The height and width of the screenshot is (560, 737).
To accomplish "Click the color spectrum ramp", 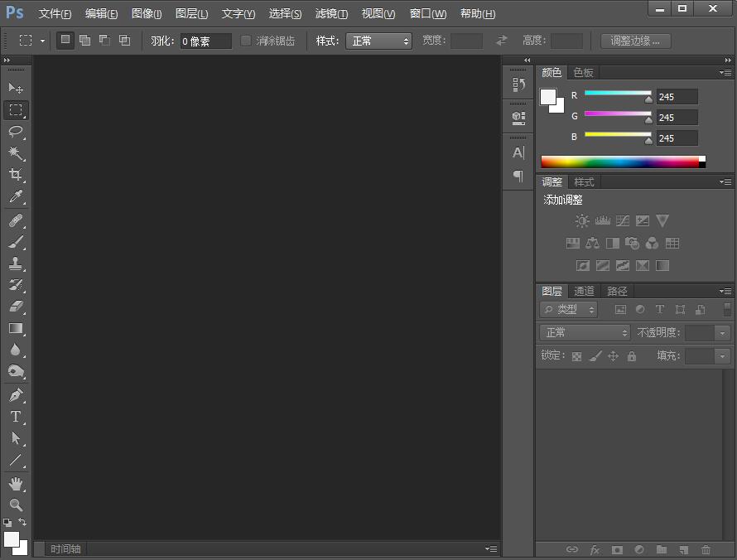I will [x=624, y=162].
